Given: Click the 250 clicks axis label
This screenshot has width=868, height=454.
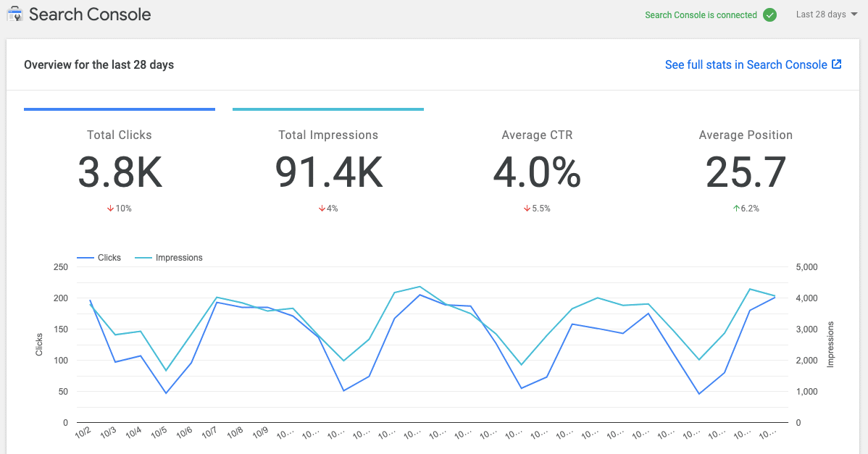Looking at the screenshot, I should [61, 267].
